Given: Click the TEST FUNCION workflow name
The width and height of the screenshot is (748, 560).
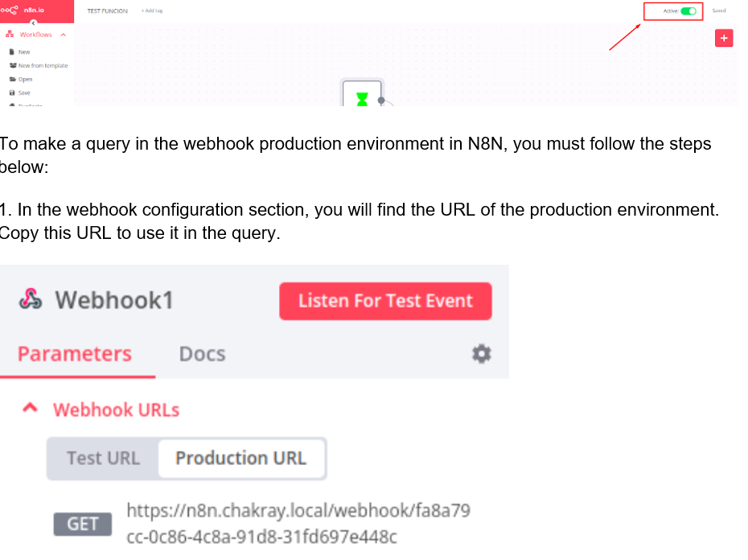Looking at the screenshot, I should click(107, 10).
